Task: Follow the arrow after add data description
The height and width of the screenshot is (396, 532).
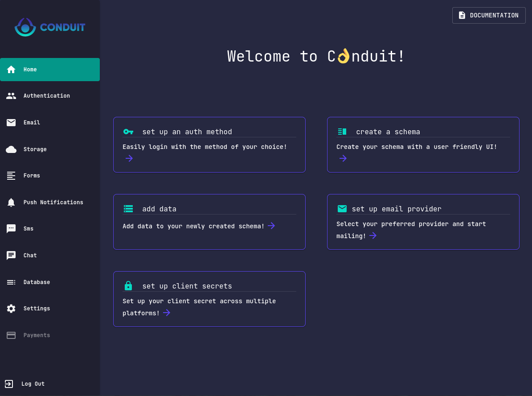Action: 271,226
